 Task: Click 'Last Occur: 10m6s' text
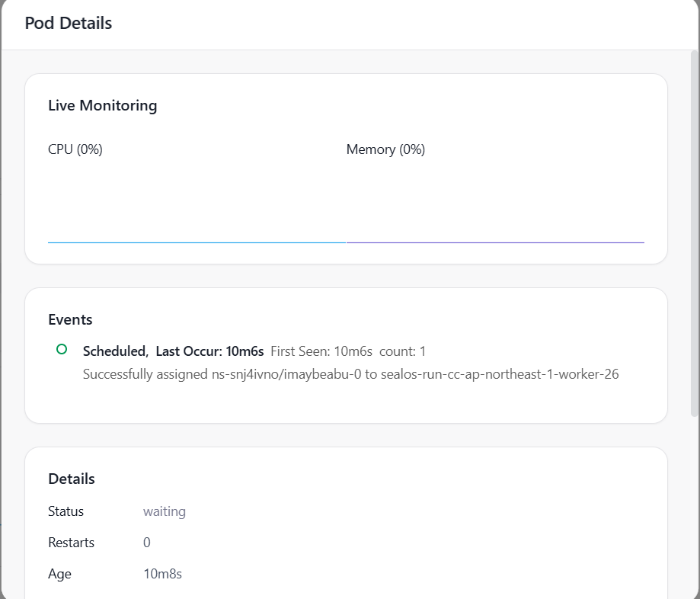(209, 351)
